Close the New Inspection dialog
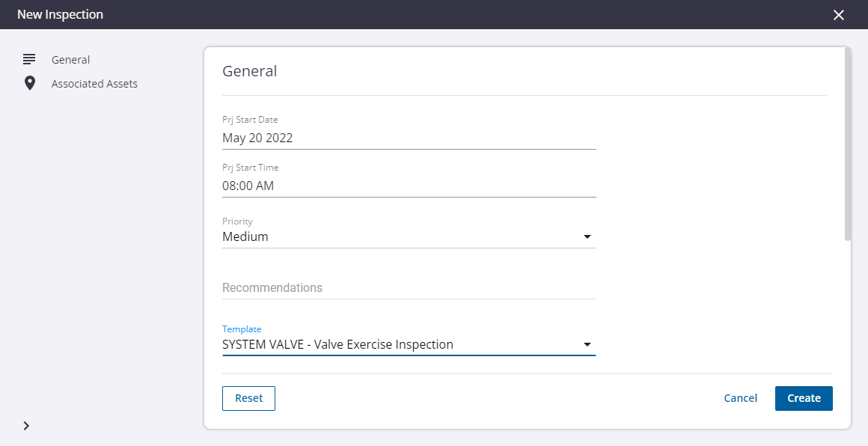Screen dimensions: 868x446 [839, 15]
